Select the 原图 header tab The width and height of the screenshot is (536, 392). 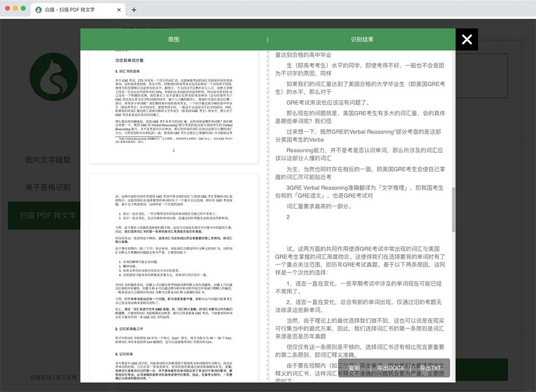tap(174, 39)
